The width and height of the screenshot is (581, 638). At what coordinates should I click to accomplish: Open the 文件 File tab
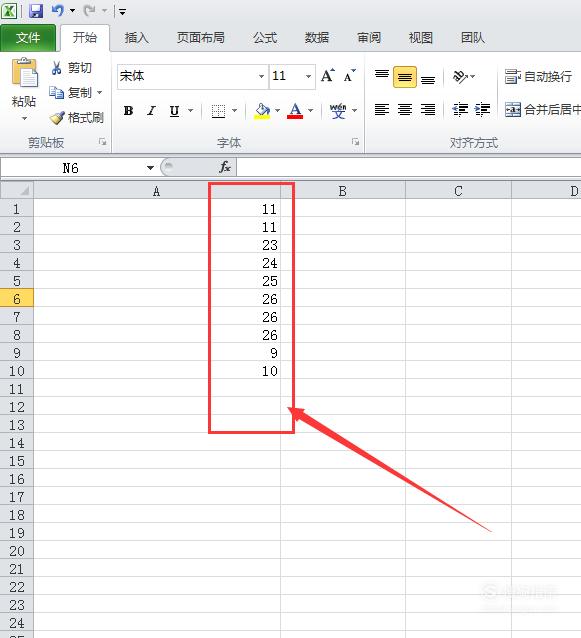(x=28, y=38)
